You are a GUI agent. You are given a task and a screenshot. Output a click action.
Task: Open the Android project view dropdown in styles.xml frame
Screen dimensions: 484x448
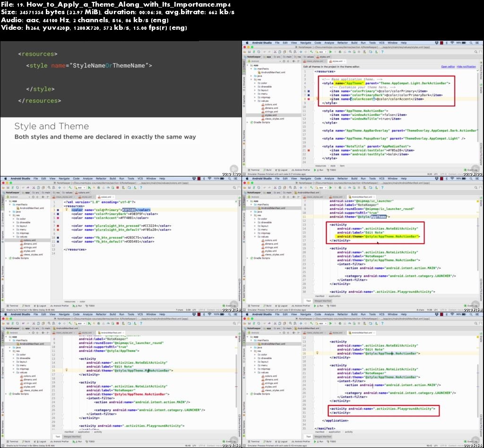265,61
